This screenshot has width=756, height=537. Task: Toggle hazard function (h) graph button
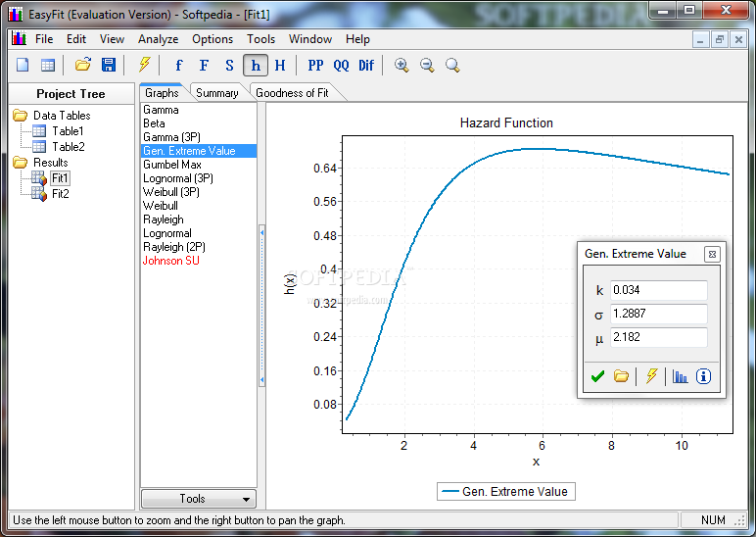tap(256, 65)
